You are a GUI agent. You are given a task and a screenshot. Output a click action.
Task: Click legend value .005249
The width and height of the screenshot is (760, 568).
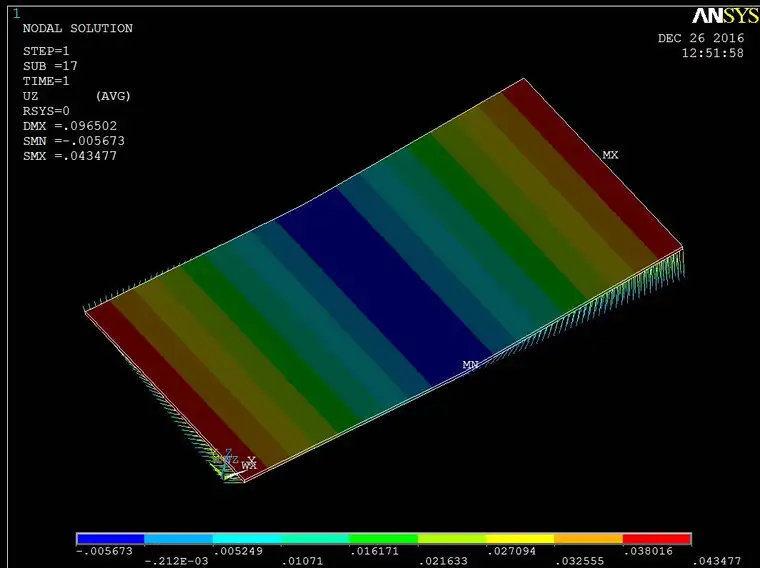tap(238, 551)
